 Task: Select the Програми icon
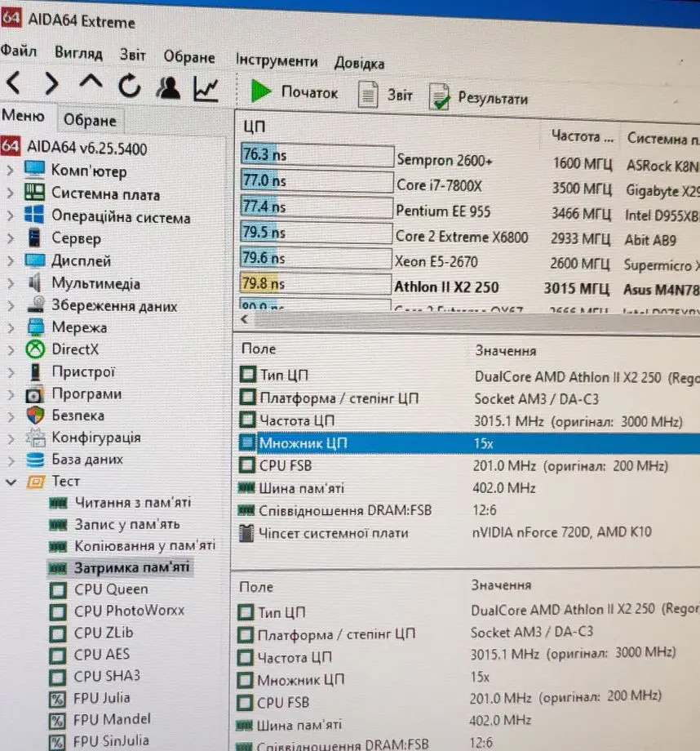(34, 395)
